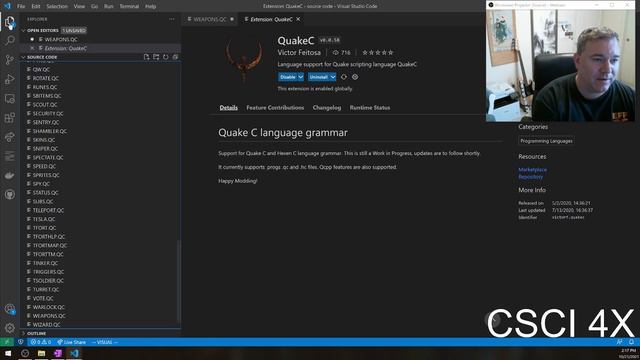Open ROTATE.QC in the file tree

click(45, 78)
